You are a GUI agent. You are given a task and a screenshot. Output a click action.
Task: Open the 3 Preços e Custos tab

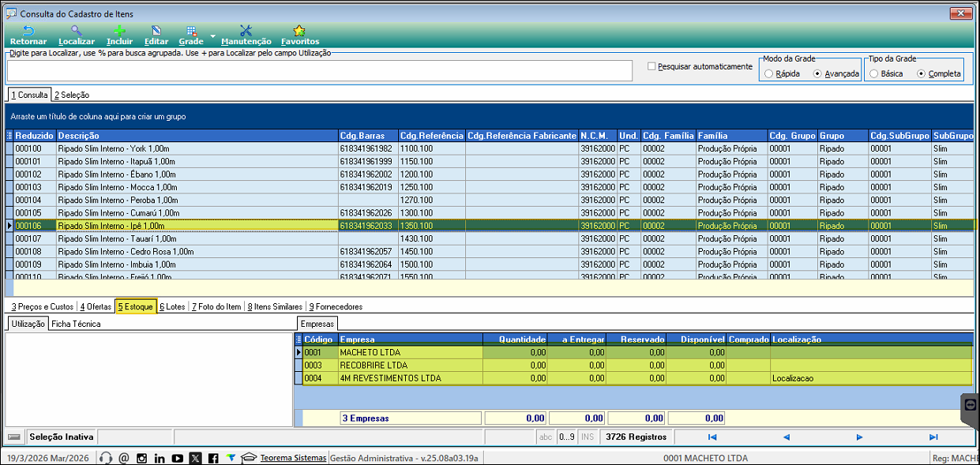pos(42,306)
